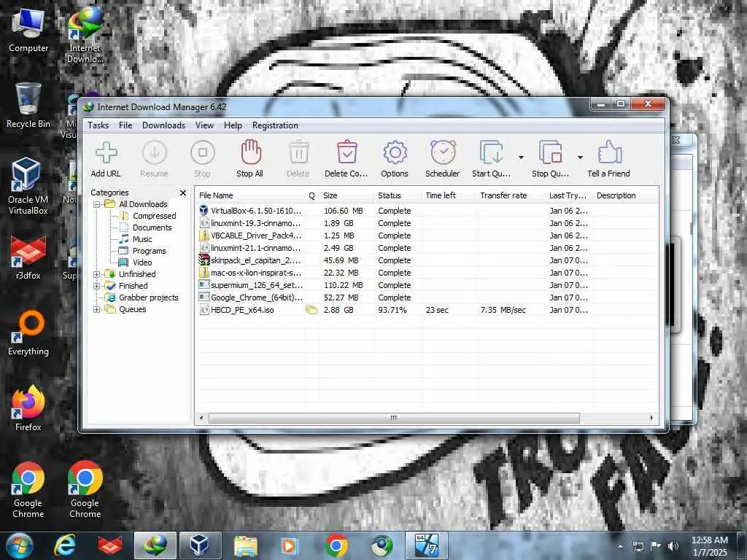Click the volume speaker tray icon
The width and height of the screenshot is (747, 560).
(x=673, y=546)
